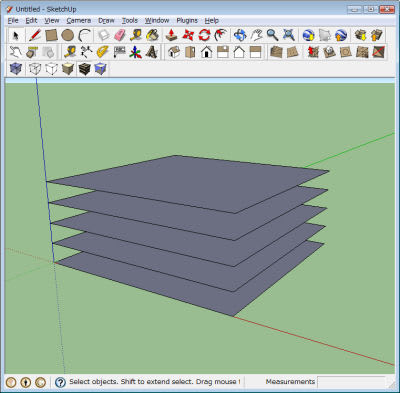The height and width of the screenshot is (393, 400).
Task: Pick the pink Eraser tool
Action: point(120,35)
